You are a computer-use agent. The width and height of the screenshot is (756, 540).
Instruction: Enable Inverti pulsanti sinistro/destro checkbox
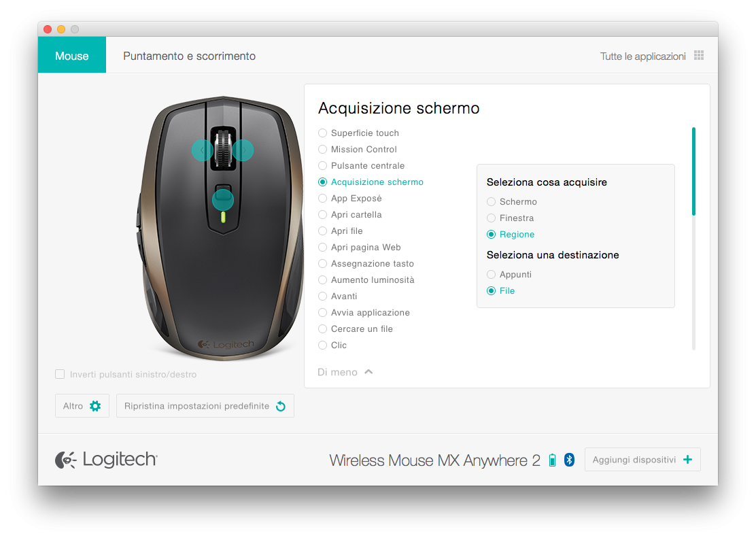click(x=60, y=374)
